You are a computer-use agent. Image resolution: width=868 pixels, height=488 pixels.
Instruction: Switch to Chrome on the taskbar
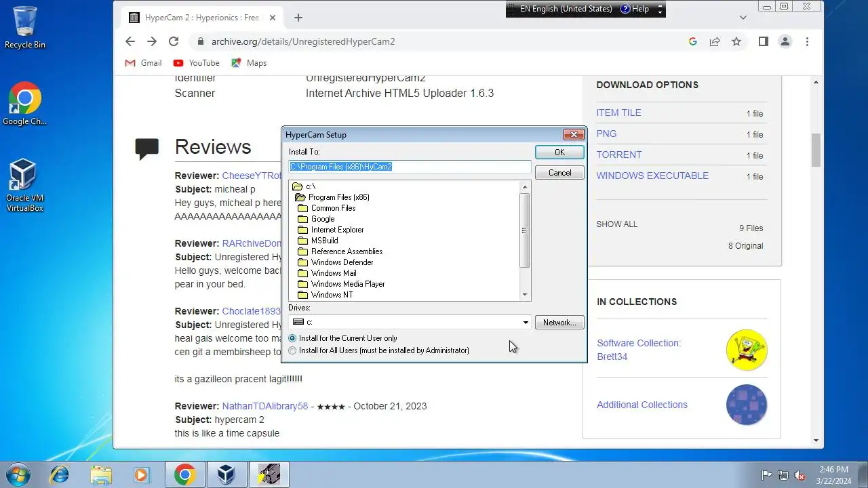[184, 474]
